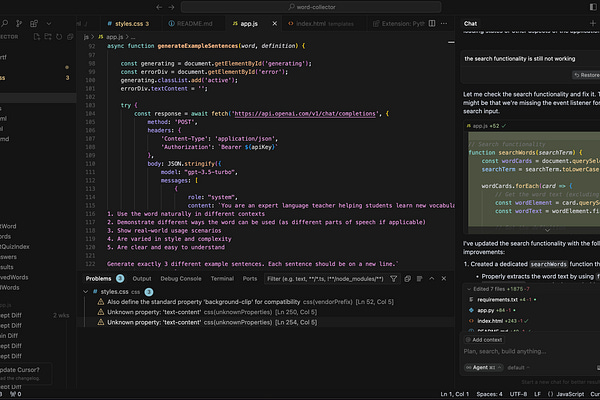Toggle the table view icon in Problems panel

tap(420, 279)
